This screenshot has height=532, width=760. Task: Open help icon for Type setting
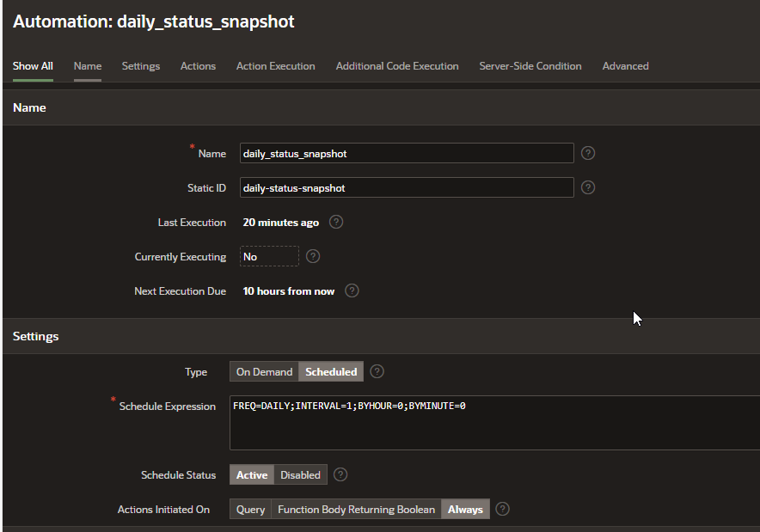pos(377,372)
